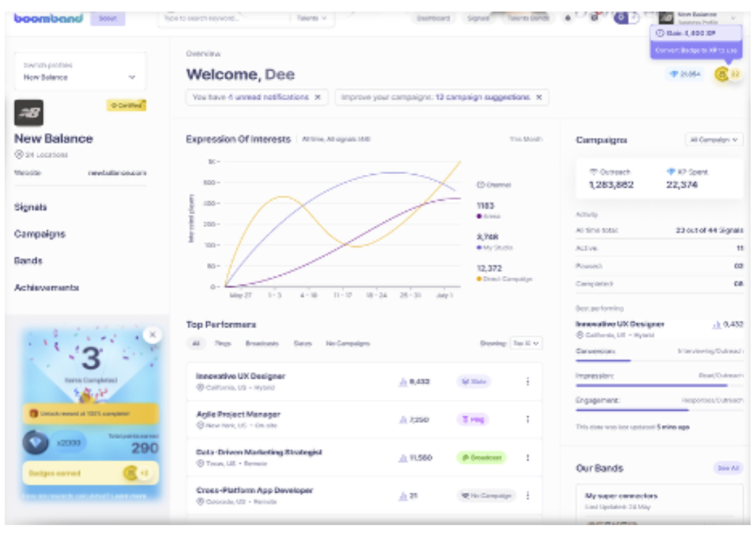Image resolution: width=756 pixels, height=540 pixels.
Task: Open the All Campaign dropdown
Action: coord(713,139)
